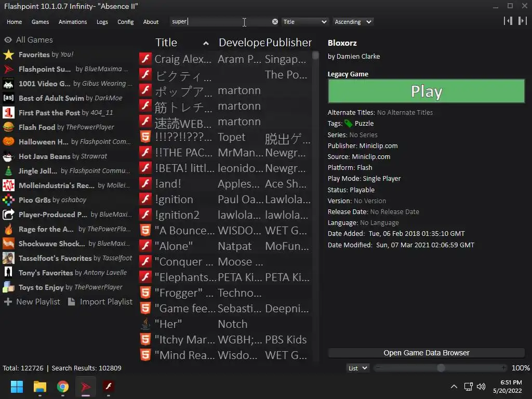Open Tony's Favorites playlist icon
The image size is (532, 399).
(x=8, y=273)
